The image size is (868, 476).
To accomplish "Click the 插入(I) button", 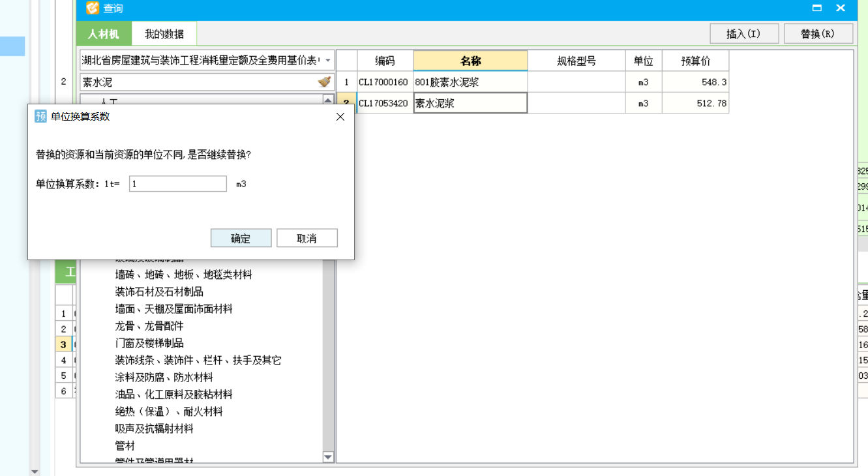I will tap(743, 34).
